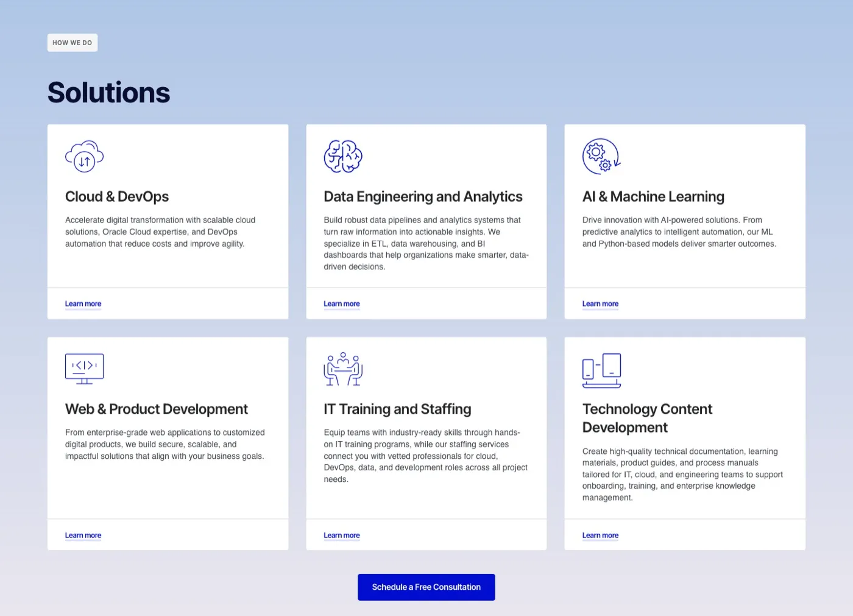The image size is (853, 616).
Task: Click the IT Training and Staffing title
Action: pos(397,409)
